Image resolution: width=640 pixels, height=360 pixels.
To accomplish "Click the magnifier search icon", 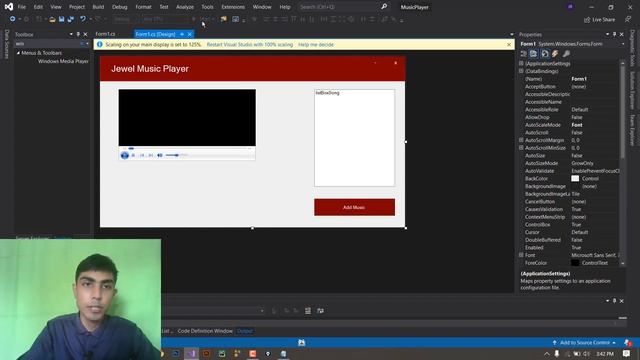I will 384,7.
